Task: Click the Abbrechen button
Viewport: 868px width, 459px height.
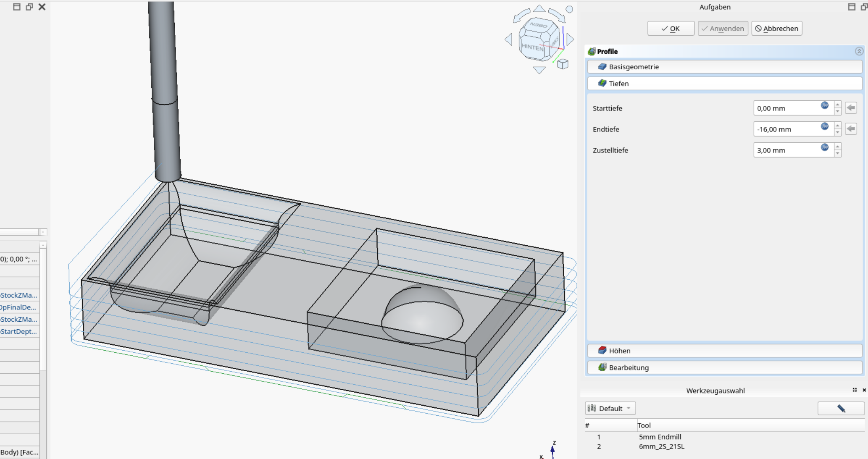Action: 776,29
